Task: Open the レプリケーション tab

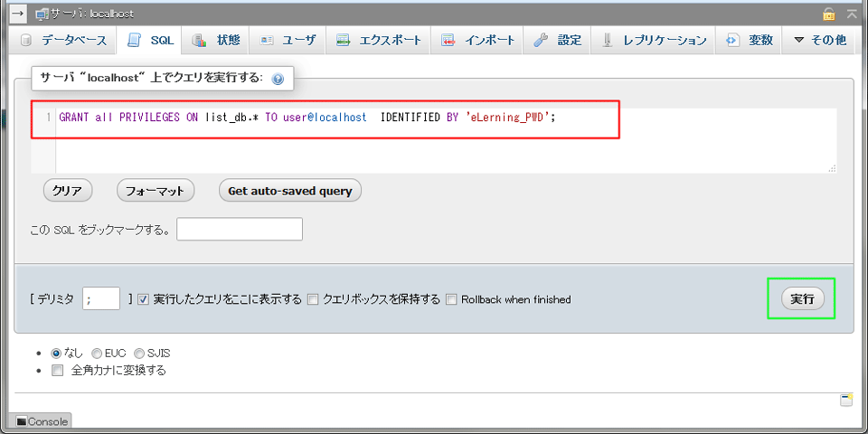Action: pos(655,41)
